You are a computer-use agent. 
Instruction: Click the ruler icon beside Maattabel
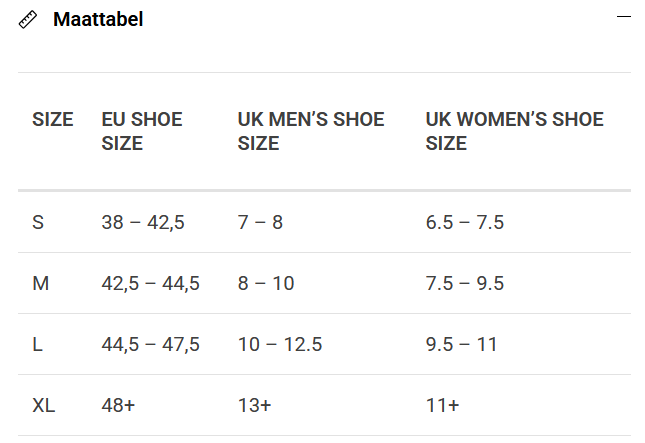pyautogui.click(x=28, y=20)
